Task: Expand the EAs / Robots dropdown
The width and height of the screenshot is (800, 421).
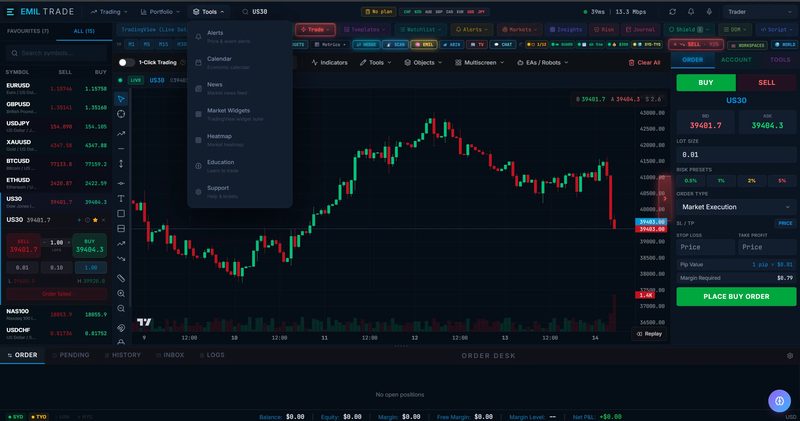Action: pyautogui.click(x=542, y=62)
